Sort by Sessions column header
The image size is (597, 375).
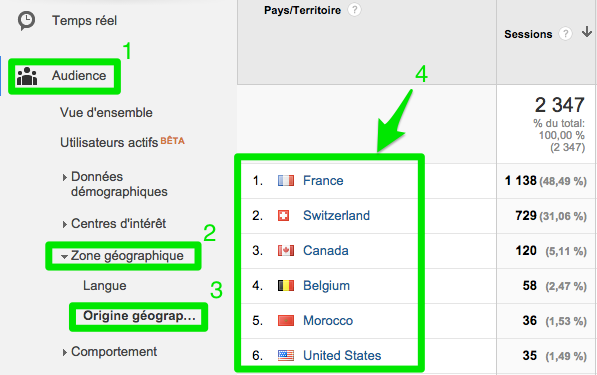click(x=528, y=34)
